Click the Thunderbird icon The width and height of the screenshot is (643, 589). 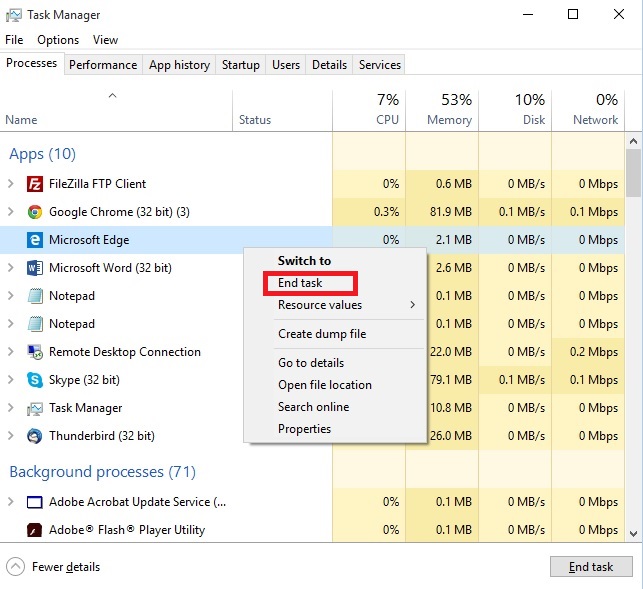pos(35,436)
